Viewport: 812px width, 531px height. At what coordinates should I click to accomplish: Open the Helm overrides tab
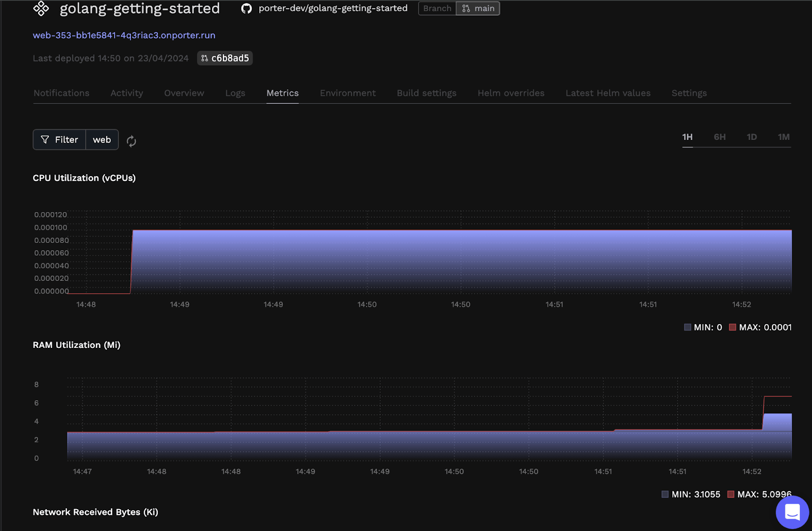(x=511, y=93)
